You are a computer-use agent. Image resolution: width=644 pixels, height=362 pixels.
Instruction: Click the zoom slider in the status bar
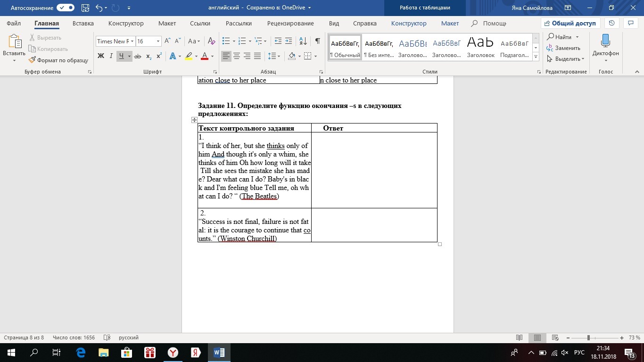tap(588, 338)
